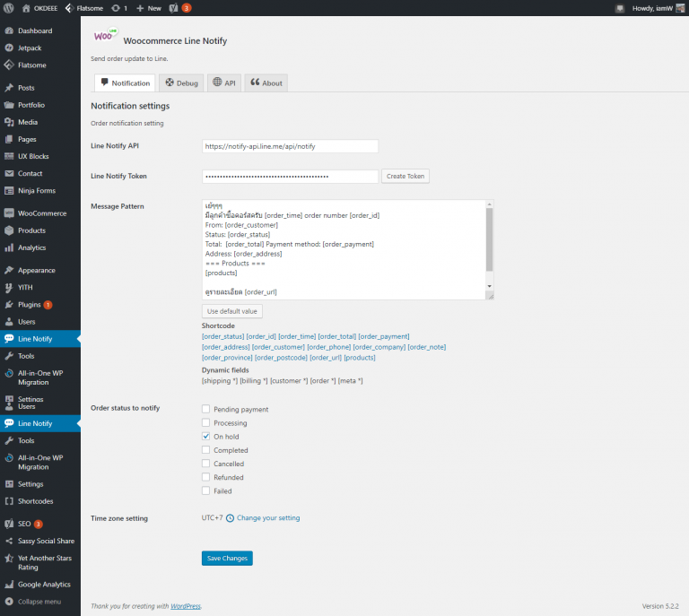Open the updates icon showing 1

tap(119, 8)
